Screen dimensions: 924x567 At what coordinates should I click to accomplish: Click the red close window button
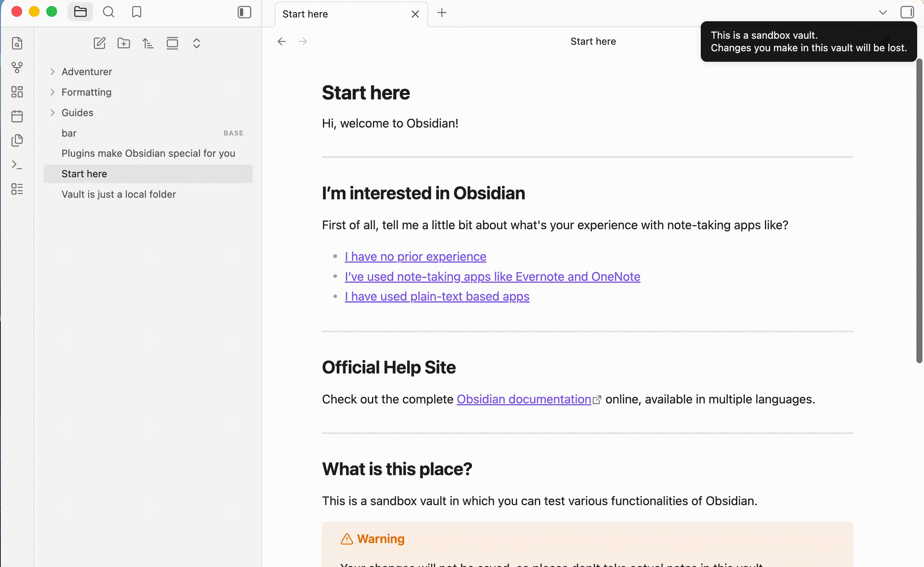click(x=17, y=12)
